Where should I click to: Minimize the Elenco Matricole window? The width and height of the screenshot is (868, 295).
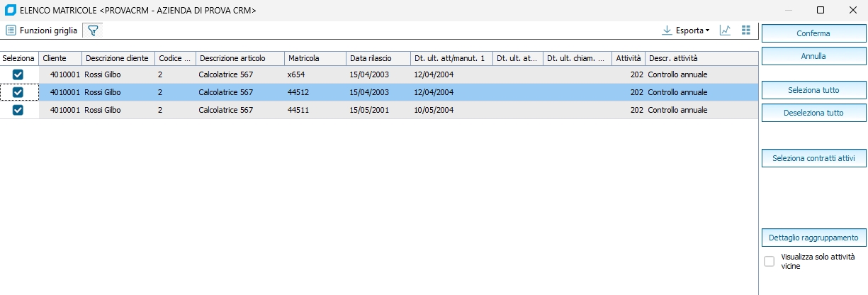(x=789, y=10)
